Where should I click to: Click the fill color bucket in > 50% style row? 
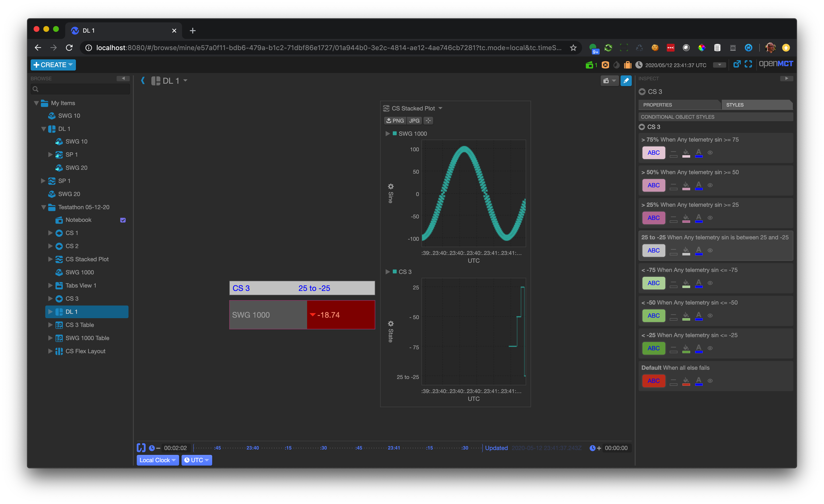point(686,185)
